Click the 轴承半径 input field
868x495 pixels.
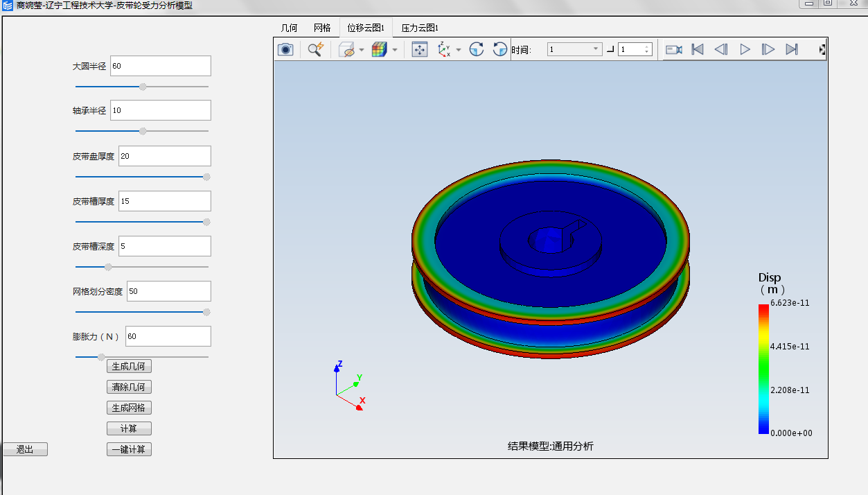click(x=161, y=110)
